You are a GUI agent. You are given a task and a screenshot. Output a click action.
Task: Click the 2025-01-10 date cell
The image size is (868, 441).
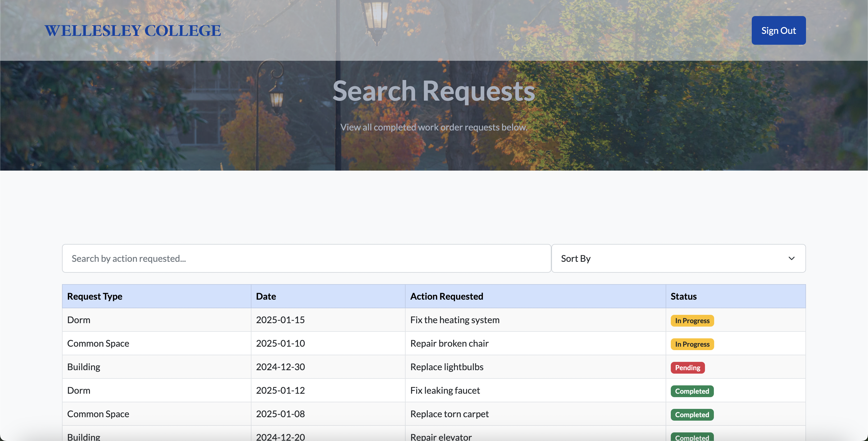[x=328, y=344]
